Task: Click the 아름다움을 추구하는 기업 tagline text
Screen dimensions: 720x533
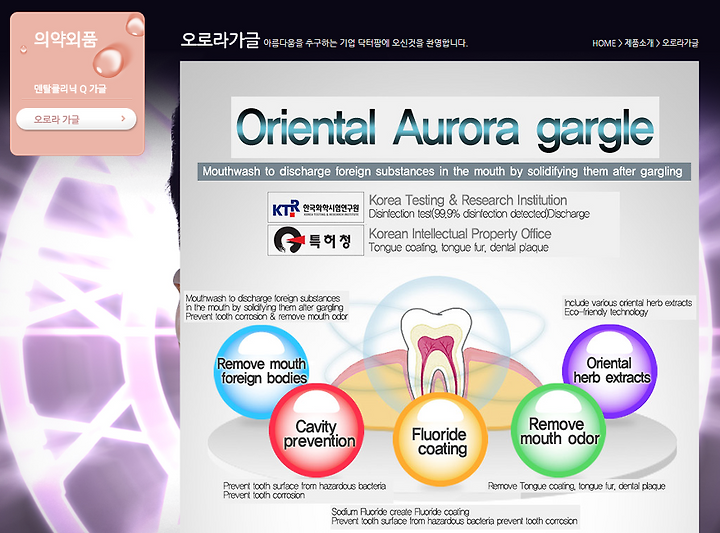Action: coord(366,43)
